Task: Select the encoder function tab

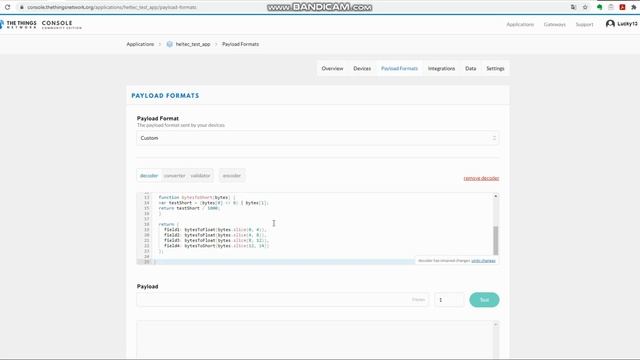Action: tap(231, 176)
